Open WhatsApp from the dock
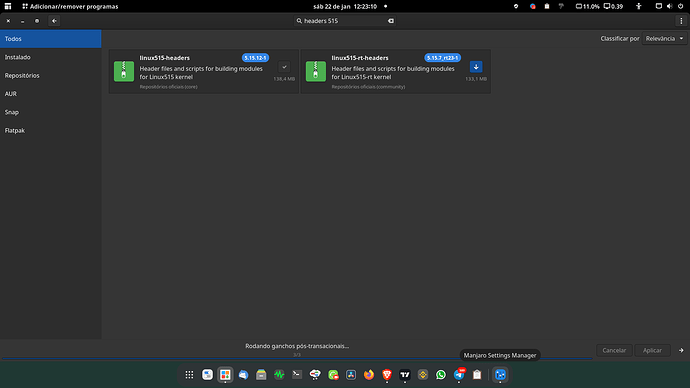Viewport: 690px width, 388px height. [x=440, y=375]
